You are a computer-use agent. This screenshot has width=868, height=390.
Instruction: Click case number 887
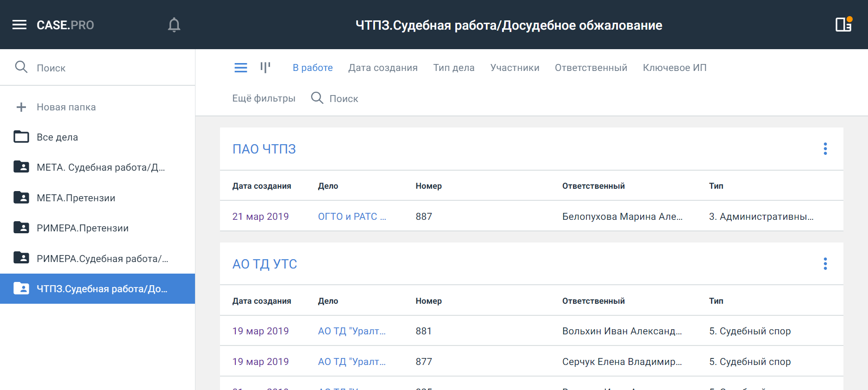424,217
